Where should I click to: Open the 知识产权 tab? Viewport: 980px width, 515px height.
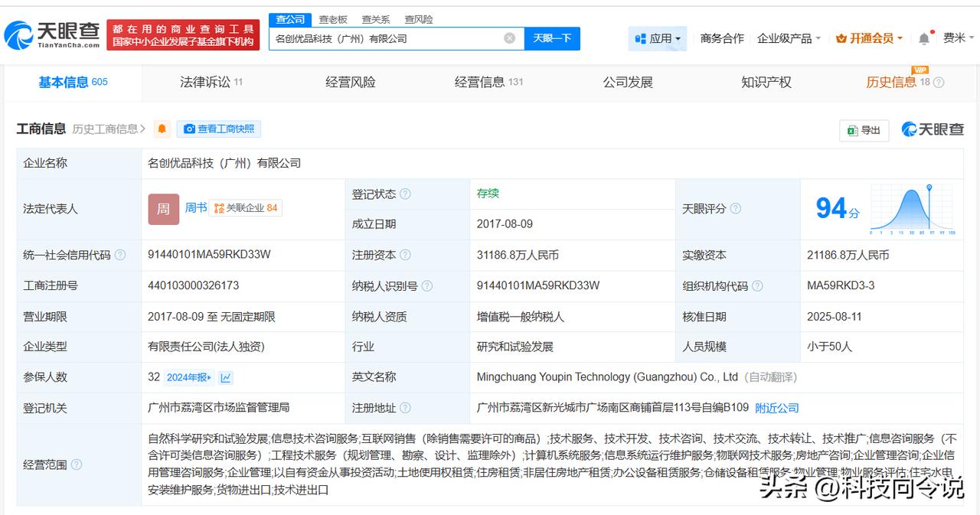pos(766,83)
